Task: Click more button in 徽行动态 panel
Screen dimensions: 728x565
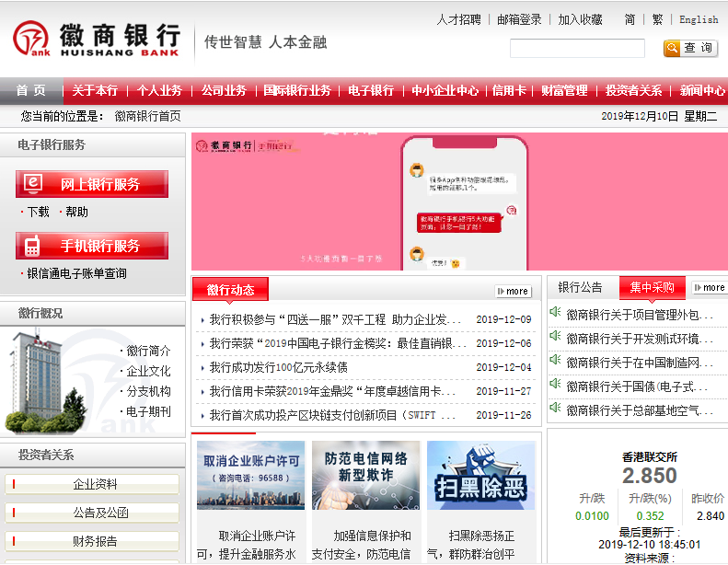Action: (513, 291)
